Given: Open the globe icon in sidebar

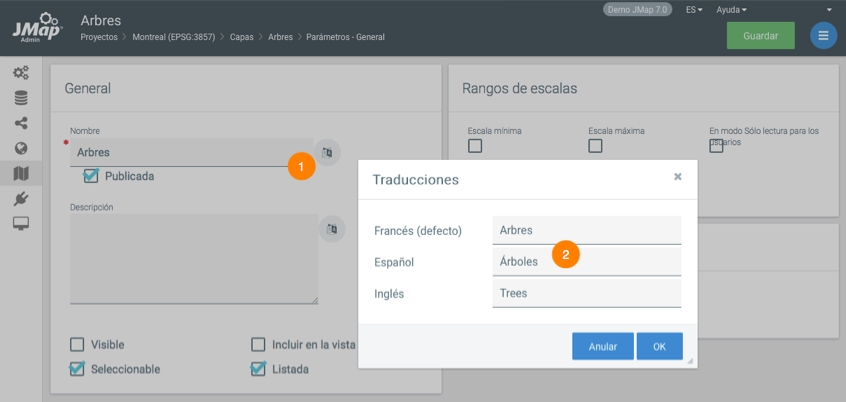Looking at the screenshot, I should (21, 148).
